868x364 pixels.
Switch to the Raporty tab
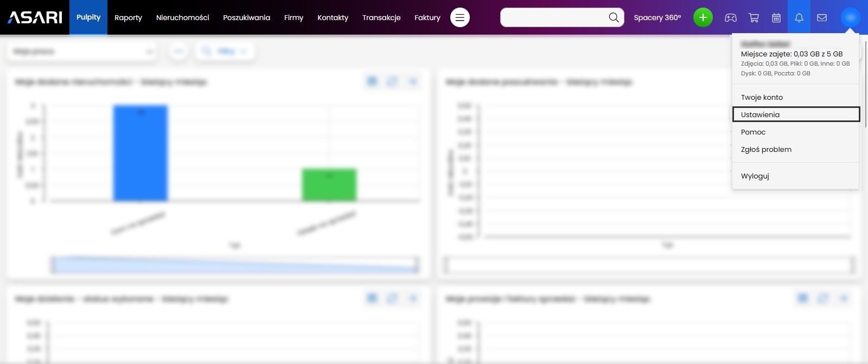[128, 17]
